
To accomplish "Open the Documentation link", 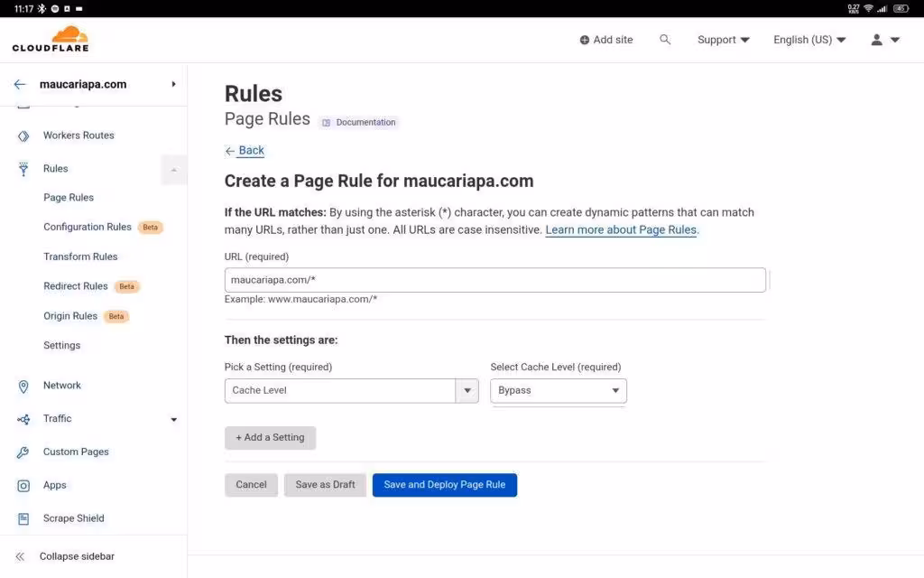I will [359, 123].
